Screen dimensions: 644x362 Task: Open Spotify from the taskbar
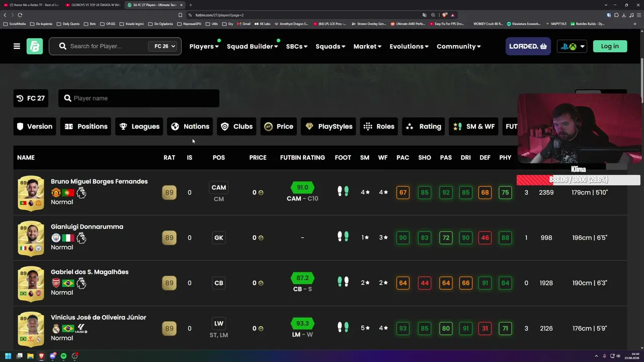(63, 356)
